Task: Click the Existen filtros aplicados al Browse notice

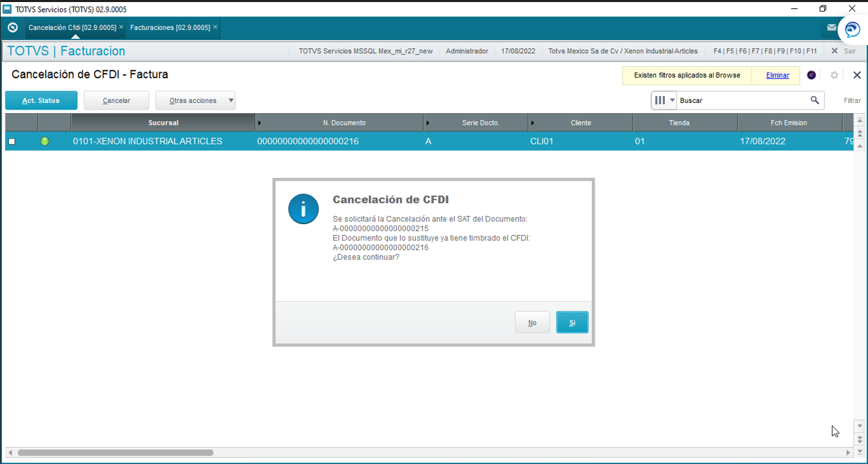Action: [687, 75]
